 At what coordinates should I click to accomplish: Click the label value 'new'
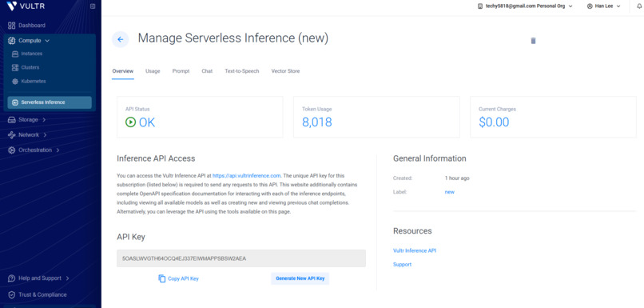(450, 192)
